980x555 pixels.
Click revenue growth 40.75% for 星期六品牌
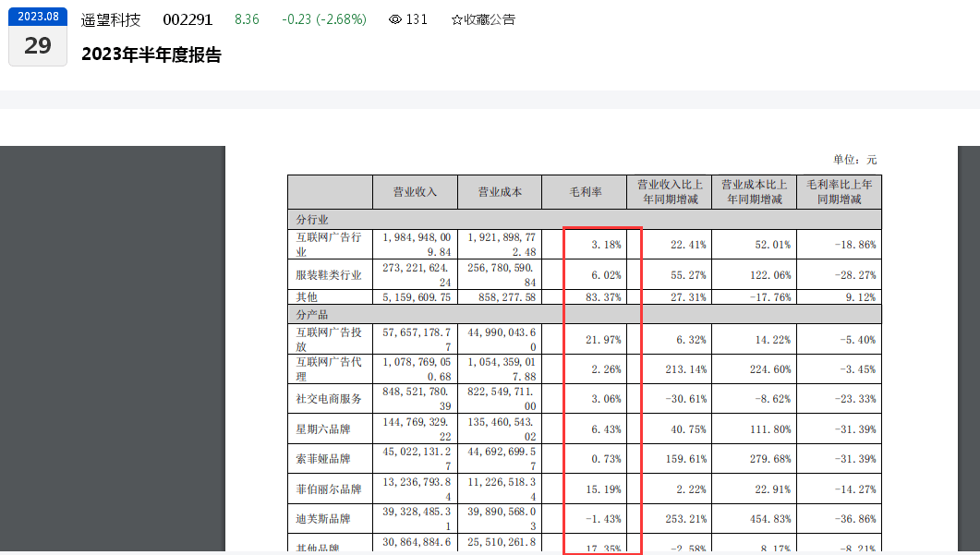pos(688,429)
